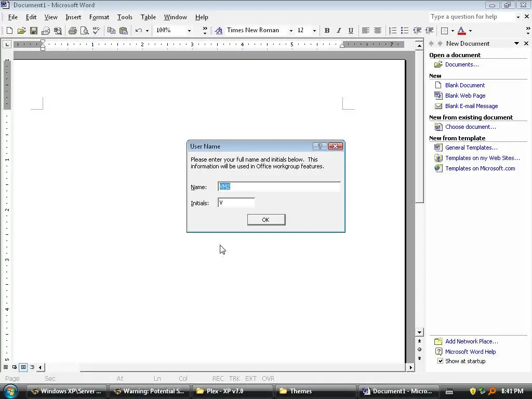Open Print Preview from the toolbar
The height and width of the screenshot is (399, 532).
click(84, 31)
